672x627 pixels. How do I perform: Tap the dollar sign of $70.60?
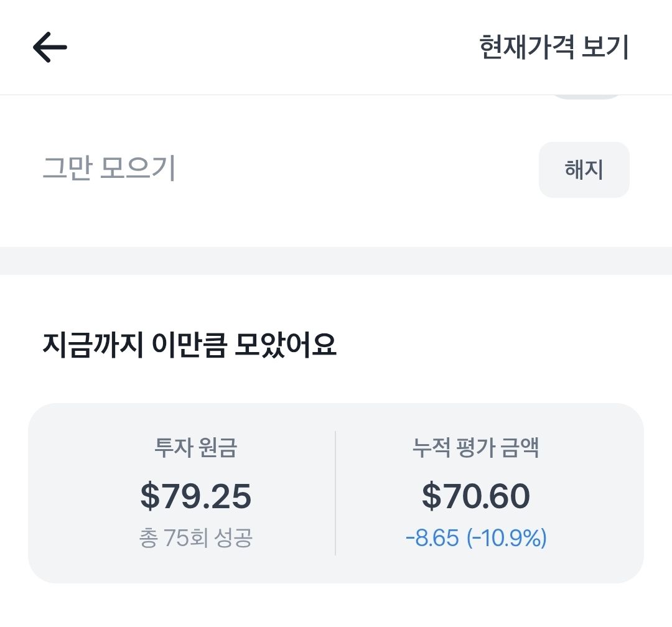click(x=431, y=496)
